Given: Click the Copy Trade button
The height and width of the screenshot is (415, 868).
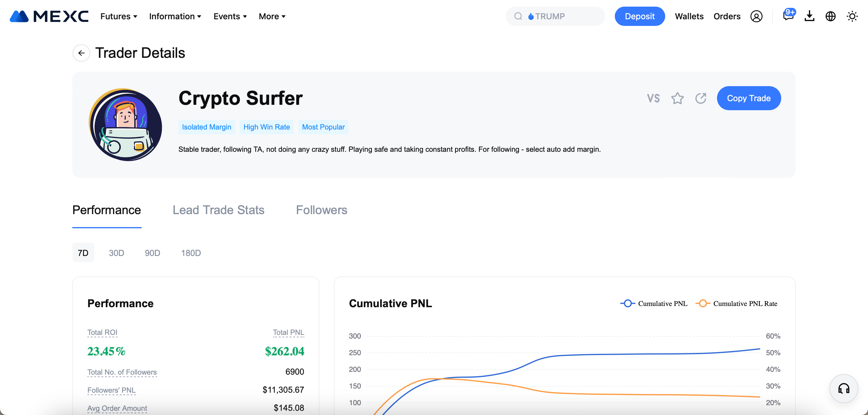Looking at the screenshot, I should coord(749,98).
